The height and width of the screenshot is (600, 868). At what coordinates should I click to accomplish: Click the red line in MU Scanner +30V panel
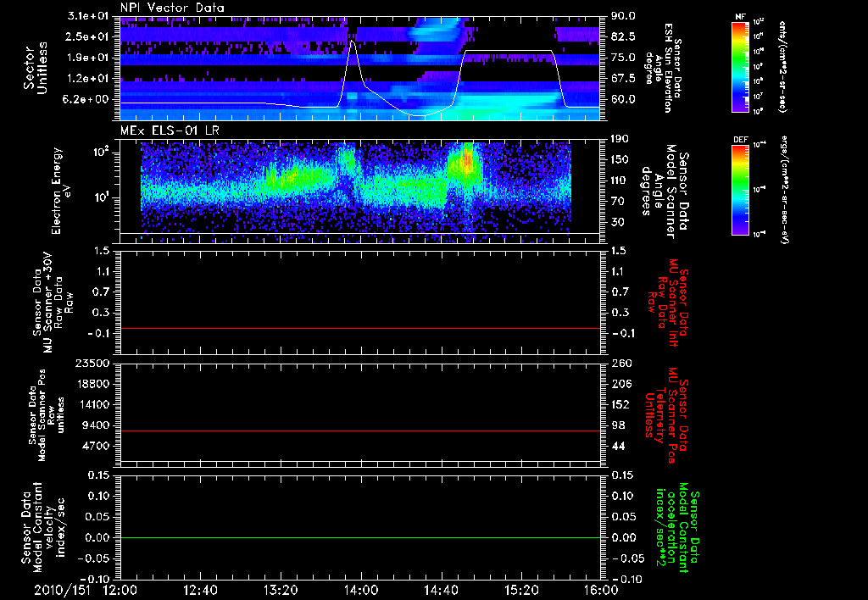coord(359,328)
